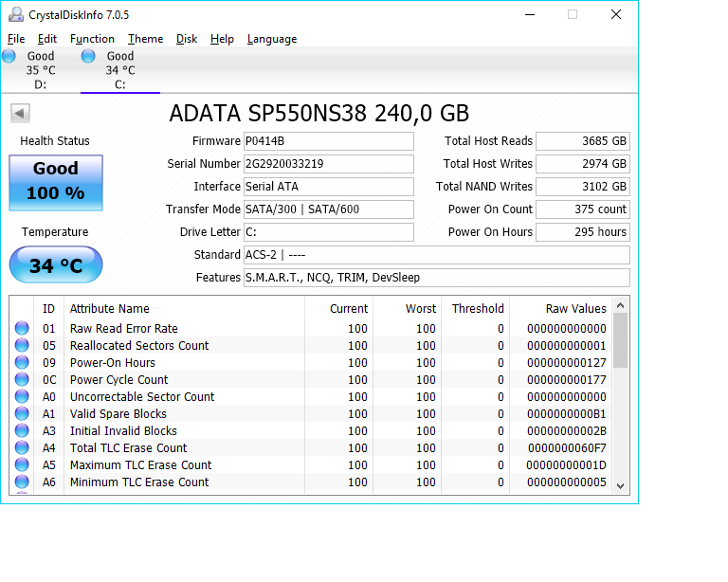Click the back arrow disk navigation button
728x582 pixels.
20,113
